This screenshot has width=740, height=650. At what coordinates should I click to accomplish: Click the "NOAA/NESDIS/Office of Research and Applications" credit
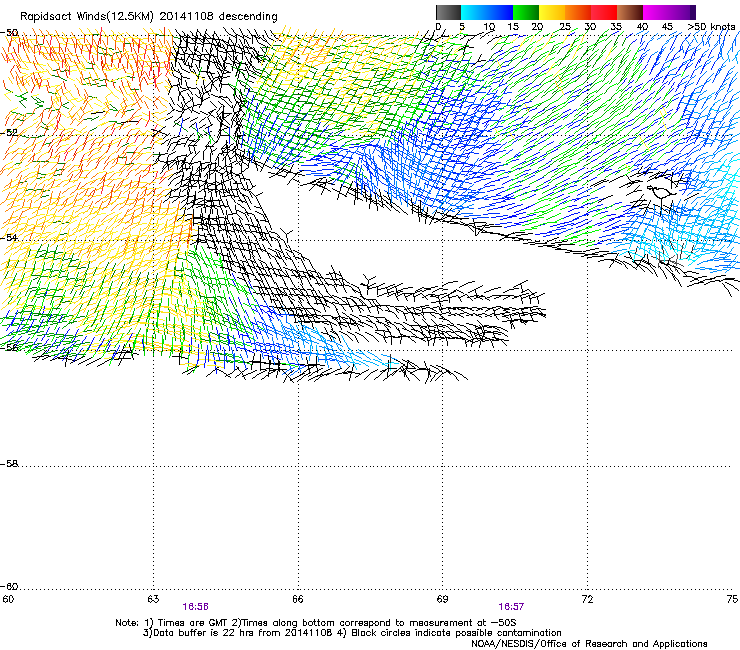(589, 643)
